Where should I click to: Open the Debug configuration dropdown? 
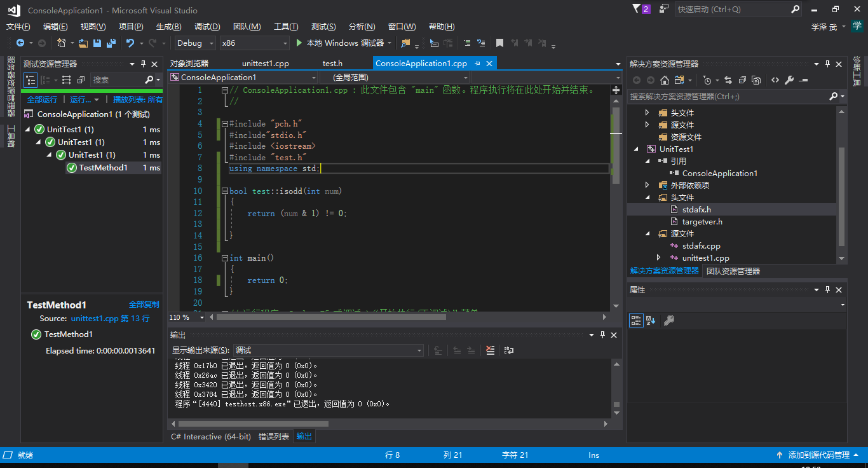[x=194, y=43]
